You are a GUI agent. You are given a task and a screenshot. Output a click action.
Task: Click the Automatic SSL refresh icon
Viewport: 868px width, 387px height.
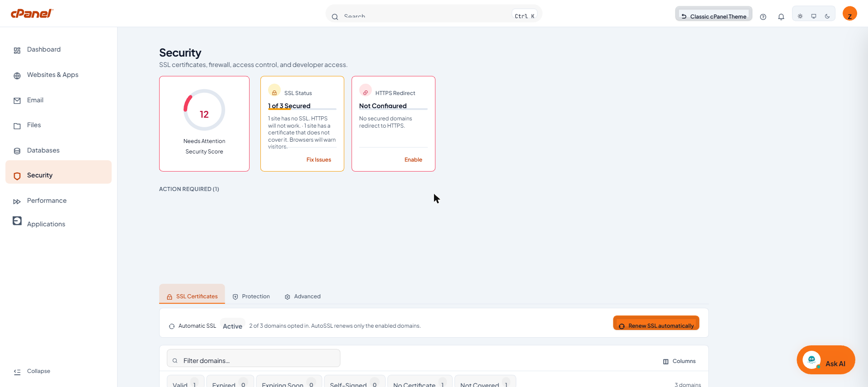coord(172,326)
